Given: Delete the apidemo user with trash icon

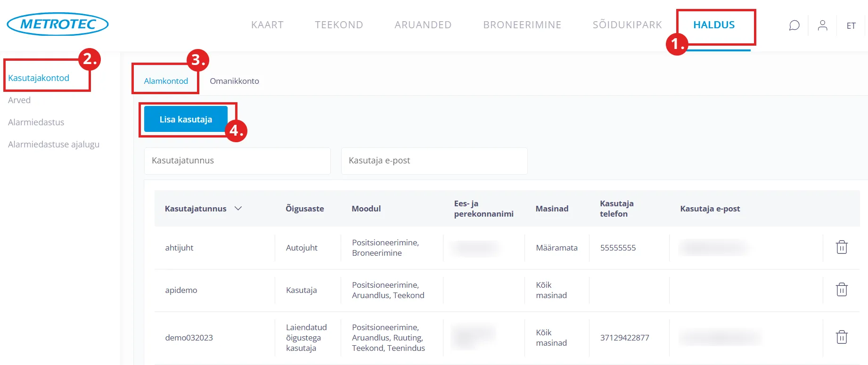Looking at the screenshot, I should point(841,290).
